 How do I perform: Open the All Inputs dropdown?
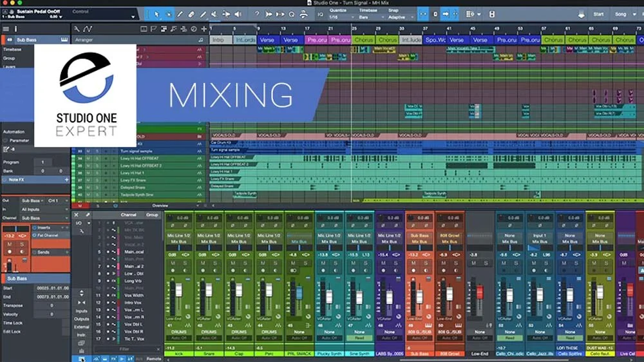click(44, 209)
